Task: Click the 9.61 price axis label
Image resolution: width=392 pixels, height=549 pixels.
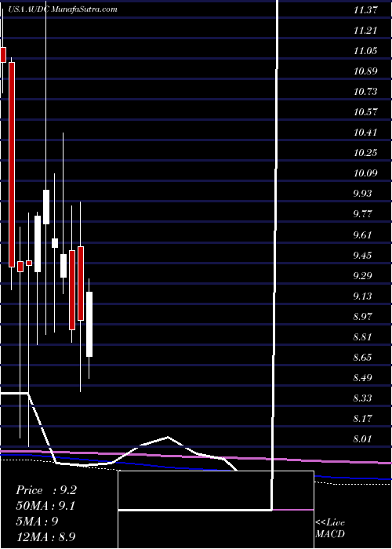Action: tap(362, 235)
